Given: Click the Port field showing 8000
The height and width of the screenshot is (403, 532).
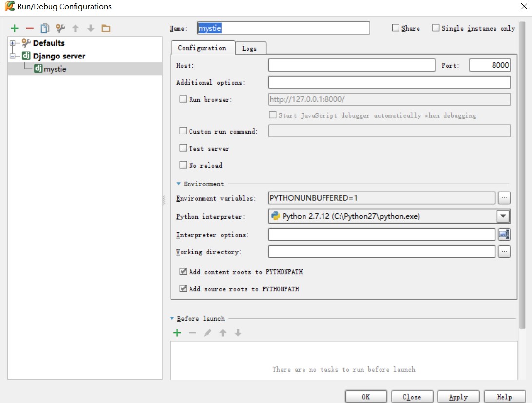Looking at the screenshot, I should 490,65.
